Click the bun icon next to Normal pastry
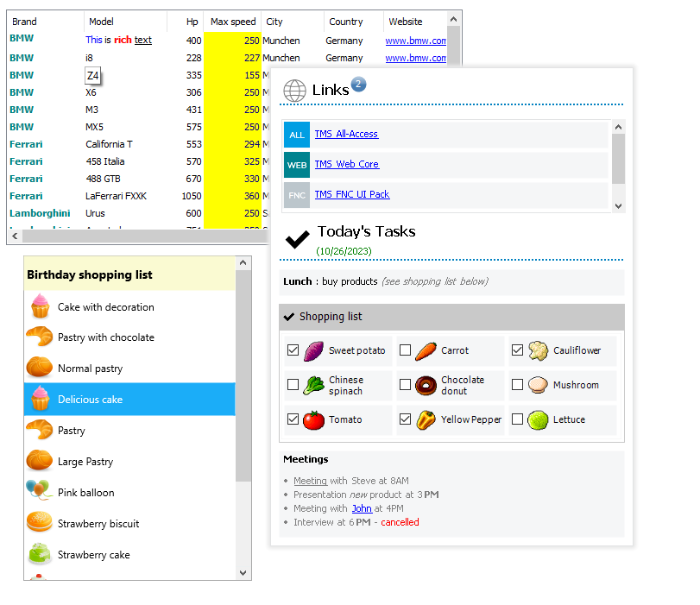The width and height of the screenshot is (700, 605). [40, 367]
